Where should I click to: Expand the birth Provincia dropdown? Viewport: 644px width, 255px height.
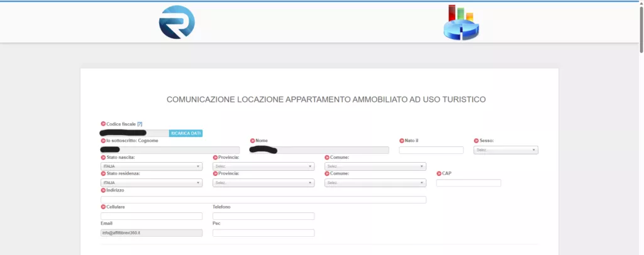coord(264,166)
